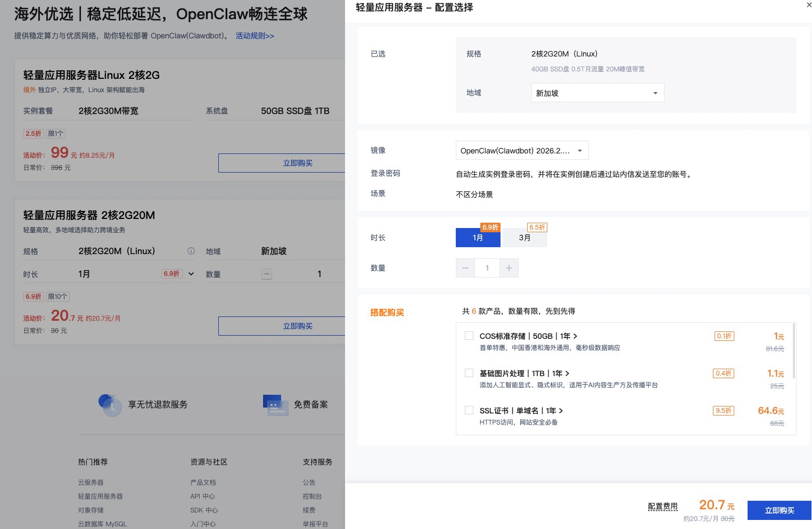
Task: Click the 享无忧退款服务 clock icon
Action: click(110, 405)
